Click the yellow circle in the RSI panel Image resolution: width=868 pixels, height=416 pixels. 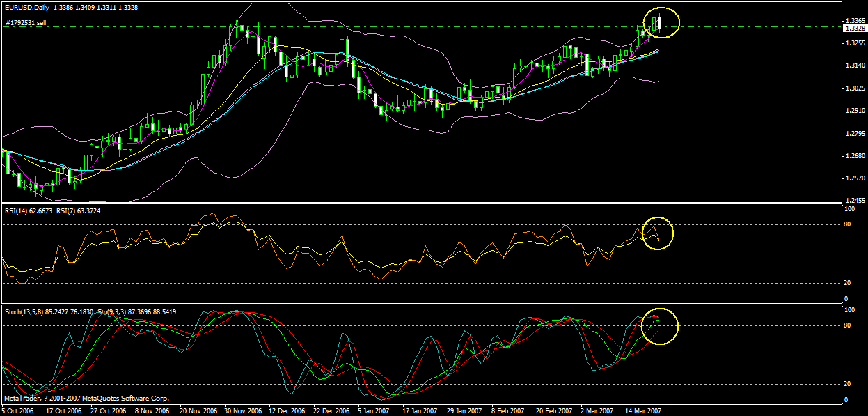tap(658, 233)
